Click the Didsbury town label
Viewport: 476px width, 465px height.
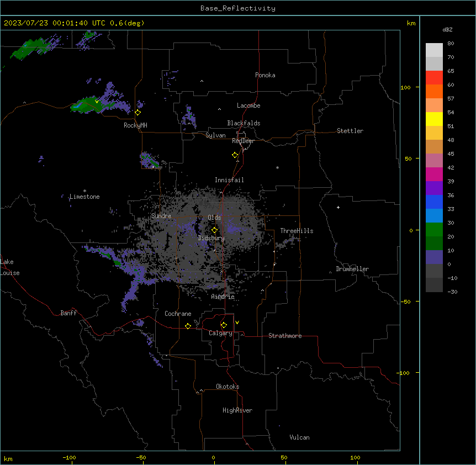coord(211,238)
